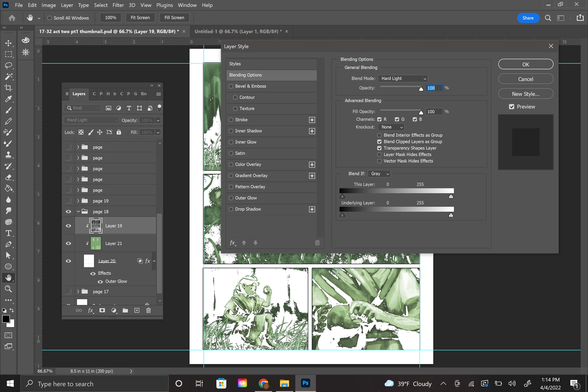Switch to the Untitled-1 document tab

[238, 32]
